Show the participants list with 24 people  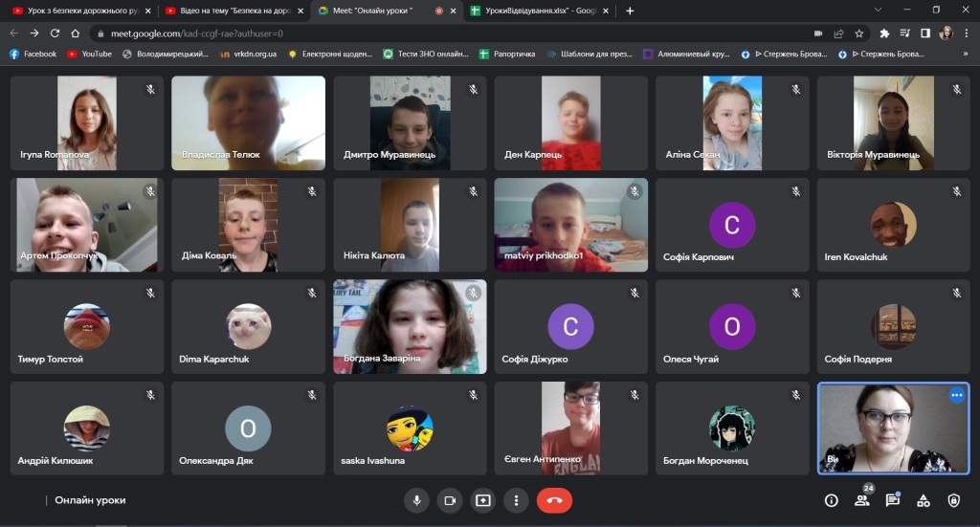click(862, 500)
